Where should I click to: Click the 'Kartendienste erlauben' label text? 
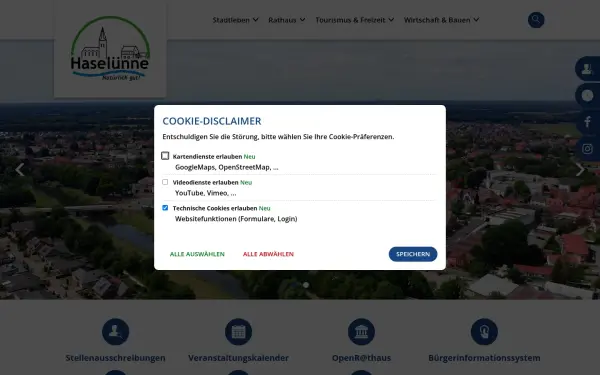click(207, 157)
